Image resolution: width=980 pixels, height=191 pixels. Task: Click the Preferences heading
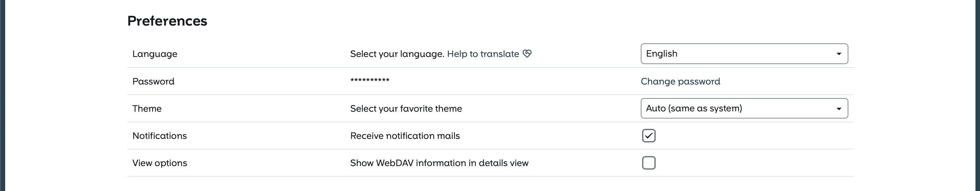pyautogui.click(x=167, y=21)
